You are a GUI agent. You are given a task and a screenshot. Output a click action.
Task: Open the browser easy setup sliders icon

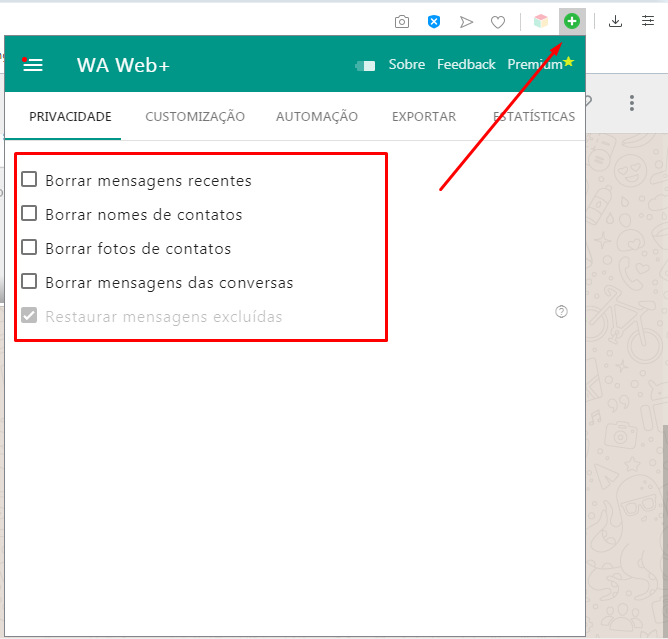click(x=648, y=21)
